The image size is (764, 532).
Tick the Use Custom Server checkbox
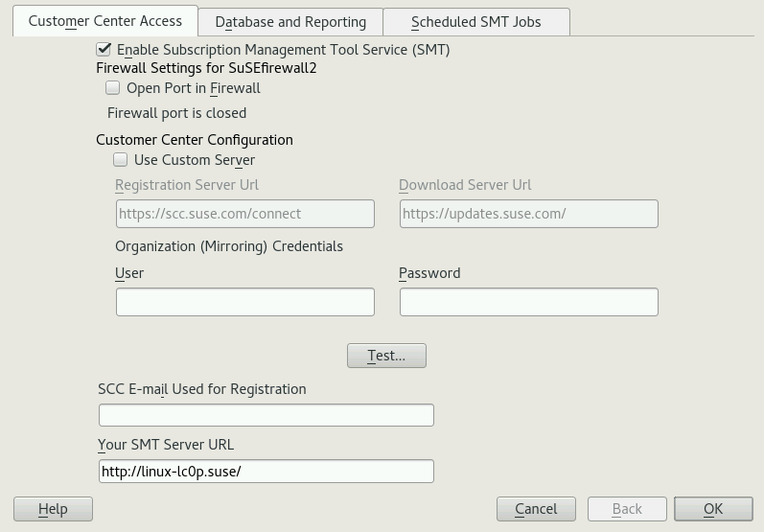click(121, 160)
